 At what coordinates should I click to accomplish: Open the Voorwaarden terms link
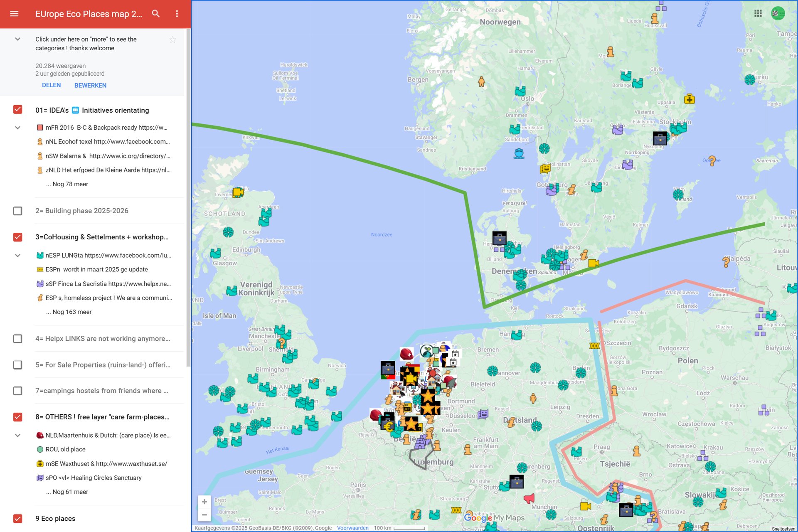[352, 528]
